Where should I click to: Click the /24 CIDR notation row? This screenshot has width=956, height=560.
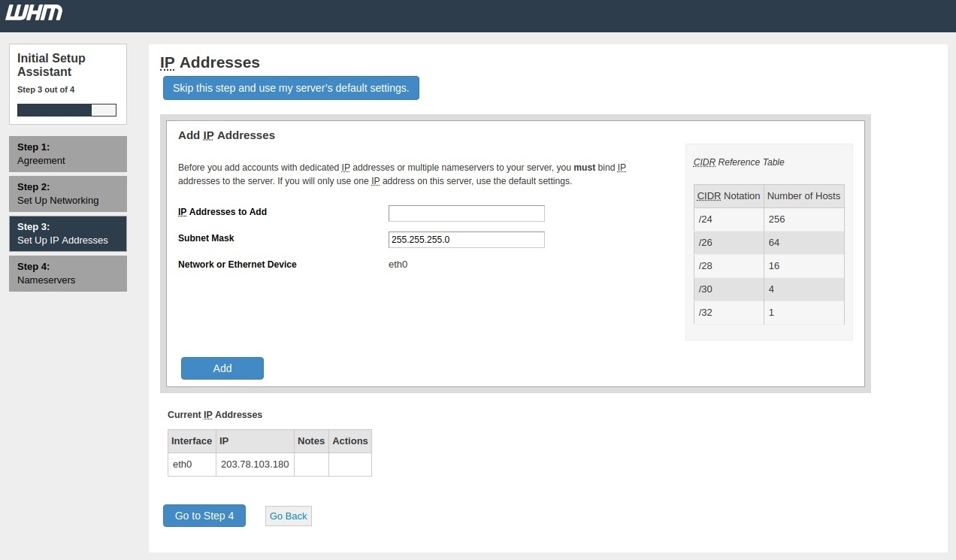coord(728,219)
